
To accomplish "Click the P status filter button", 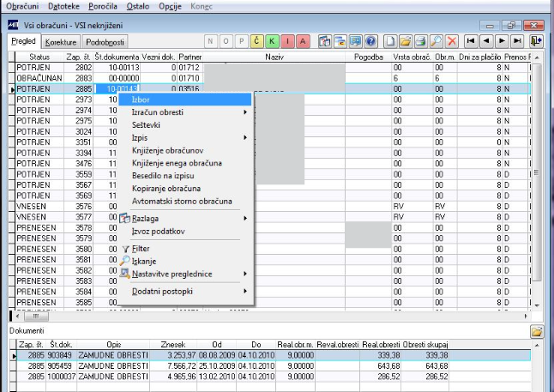I will coord(241,41).
